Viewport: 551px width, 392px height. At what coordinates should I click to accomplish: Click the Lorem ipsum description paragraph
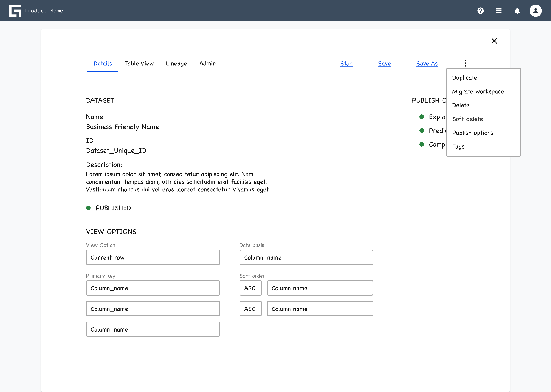click(x=177, y=182)
